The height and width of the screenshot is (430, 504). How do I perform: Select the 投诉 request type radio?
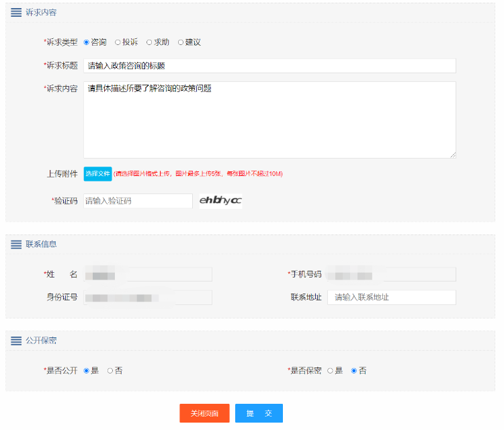click(x=118, y=42)
